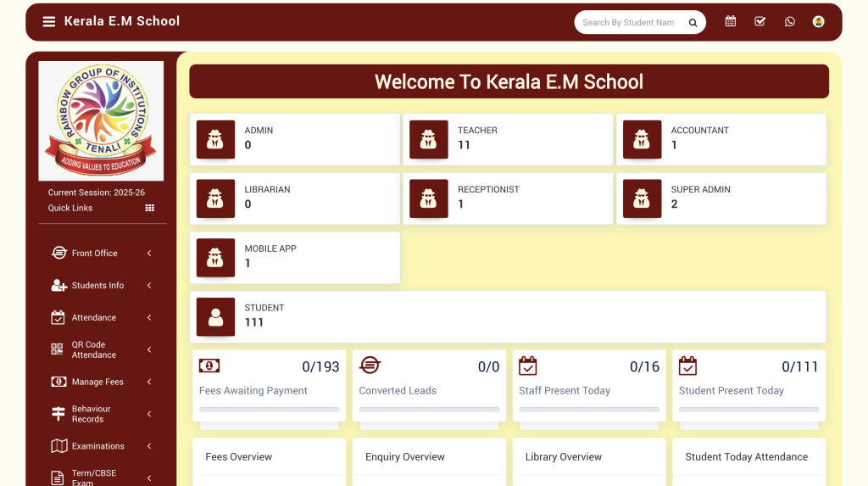868x486 pixels.
Task: Click the Teacher role icon
Action: [428, 140]
